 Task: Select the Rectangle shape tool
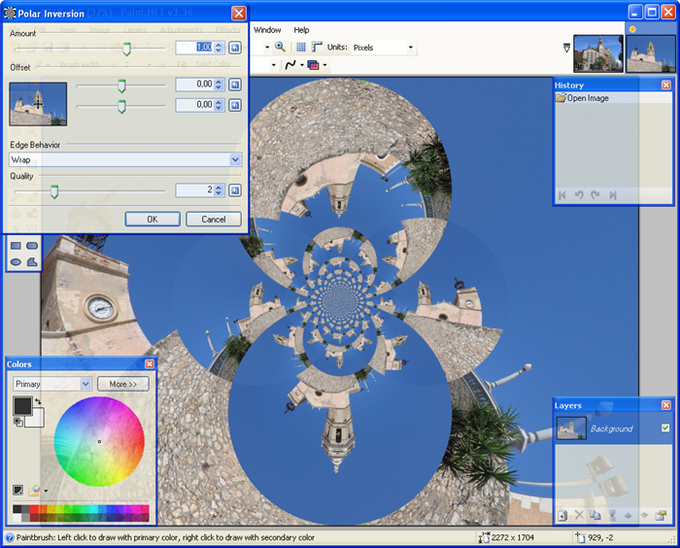point(16,246)
